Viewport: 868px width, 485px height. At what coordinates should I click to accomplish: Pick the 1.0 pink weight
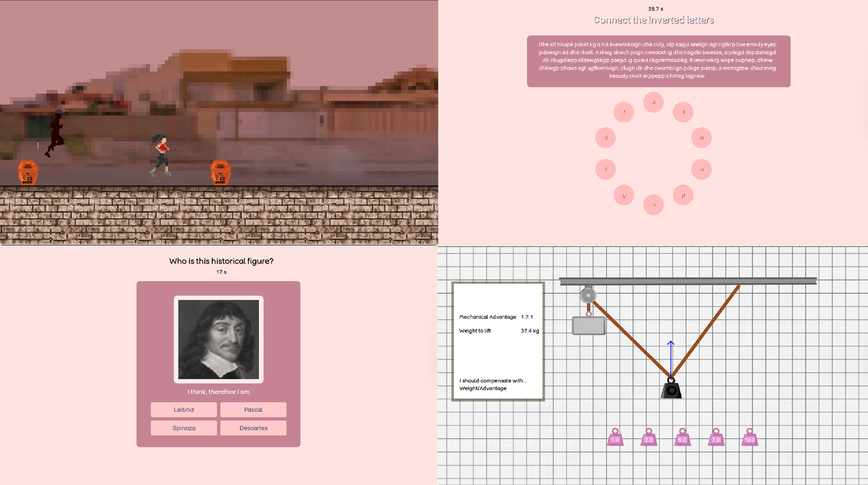point(615,438)
